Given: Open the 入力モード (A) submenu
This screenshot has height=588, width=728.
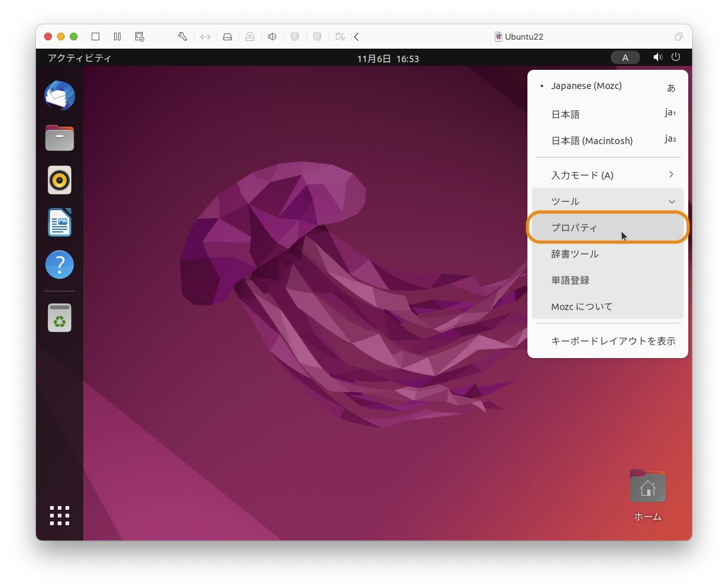Looking at the screenshot, I should [608, 174].
